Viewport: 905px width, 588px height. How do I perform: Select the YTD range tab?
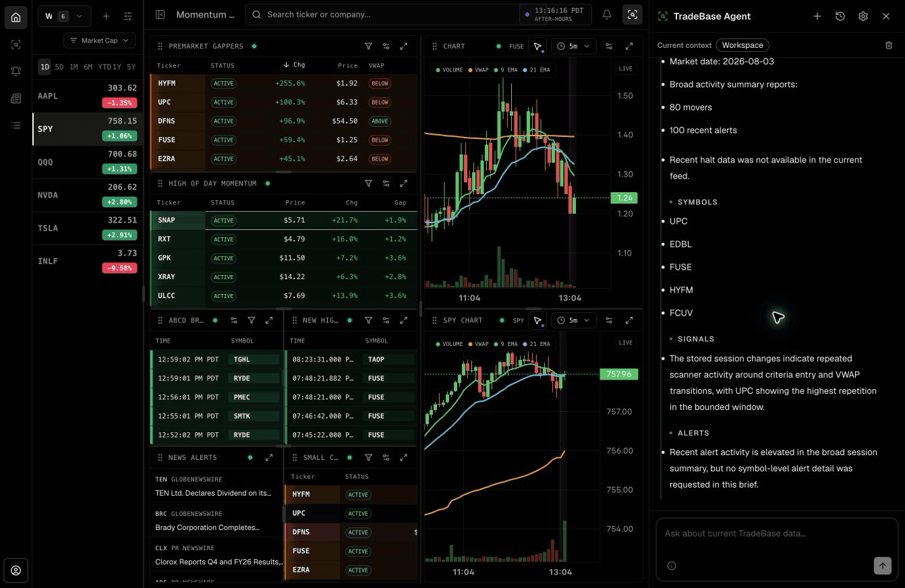click(105, 67)
